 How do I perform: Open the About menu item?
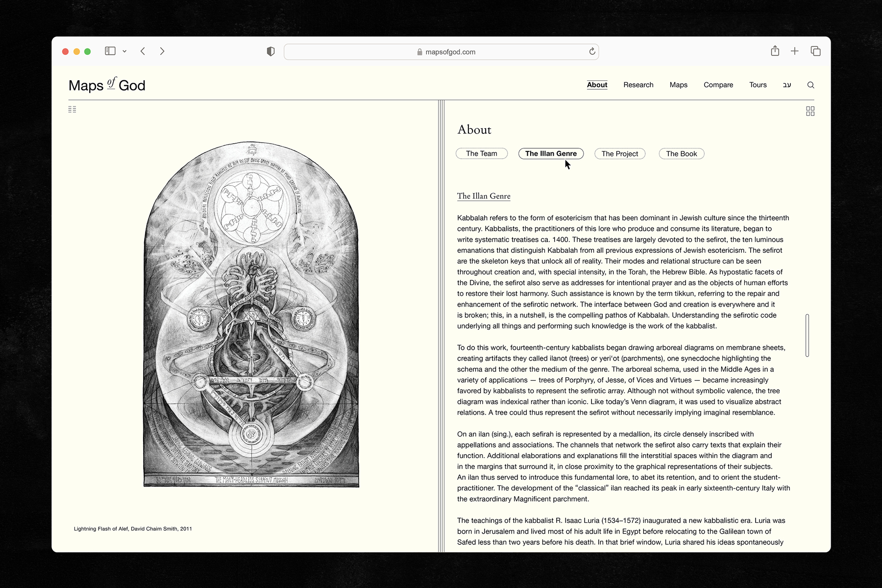597,85
